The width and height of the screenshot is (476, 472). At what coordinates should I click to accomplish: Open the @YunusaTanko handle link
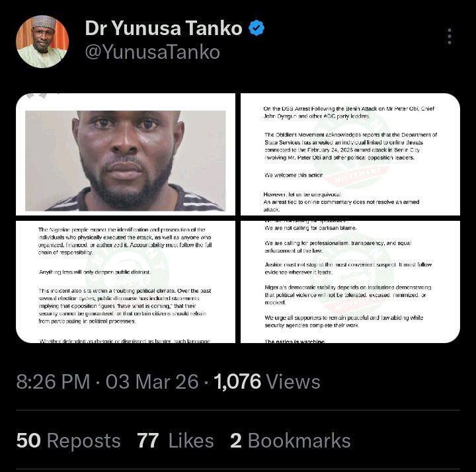tap(152, 52)
